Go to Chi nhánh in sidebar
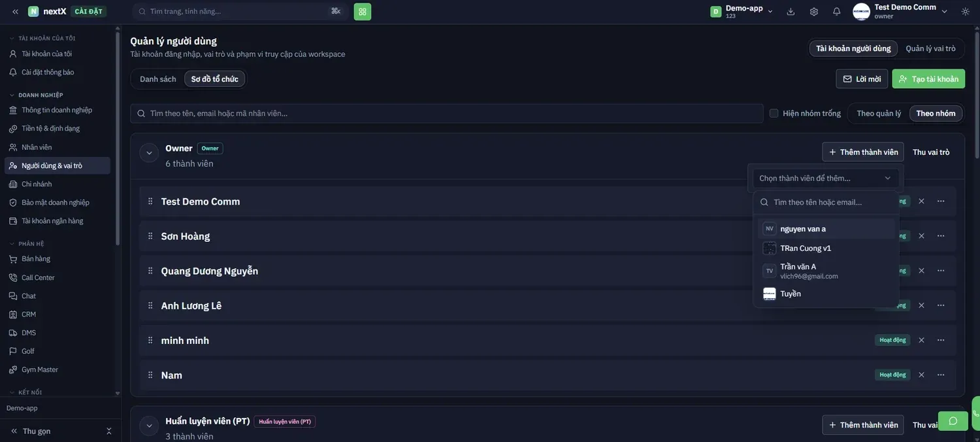Screen dimensions: 980x442 click(57, 184)
